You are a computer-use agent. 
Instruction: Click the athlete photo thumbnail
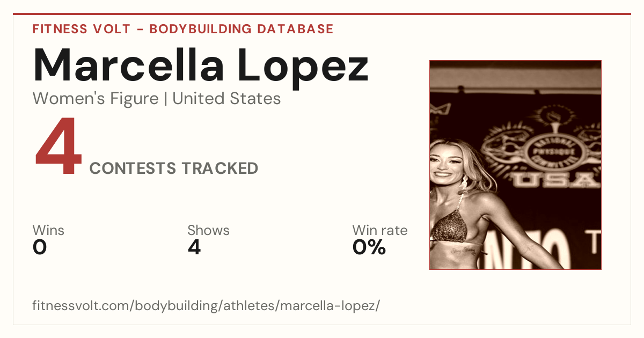[x=515, y=165]
